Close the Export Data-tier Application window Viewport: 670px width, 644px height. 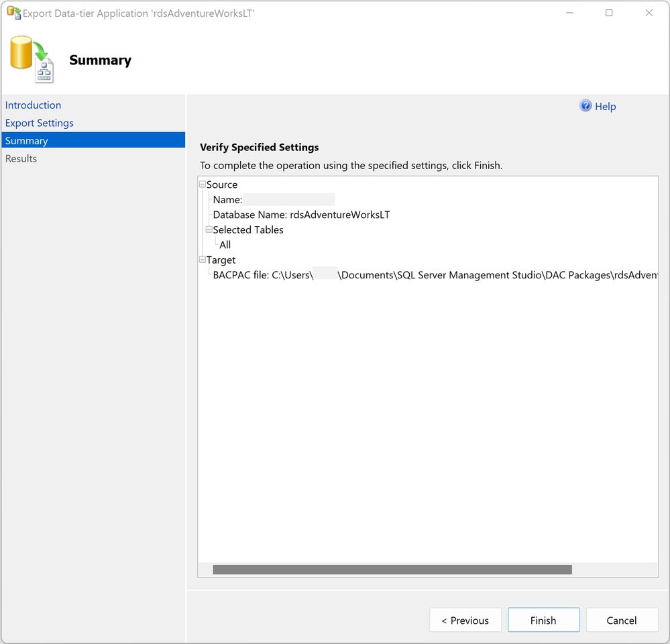point(649,13)
